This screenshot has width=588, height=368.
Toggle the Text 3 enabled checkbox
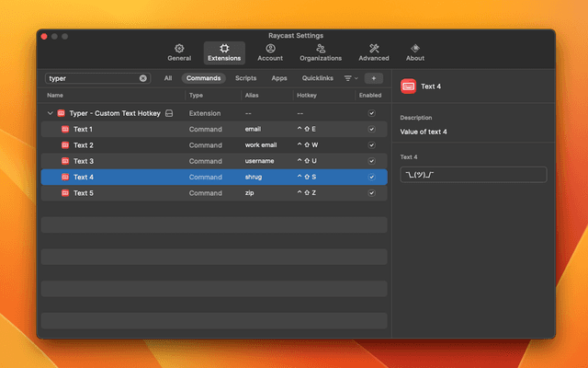point(371,161)
